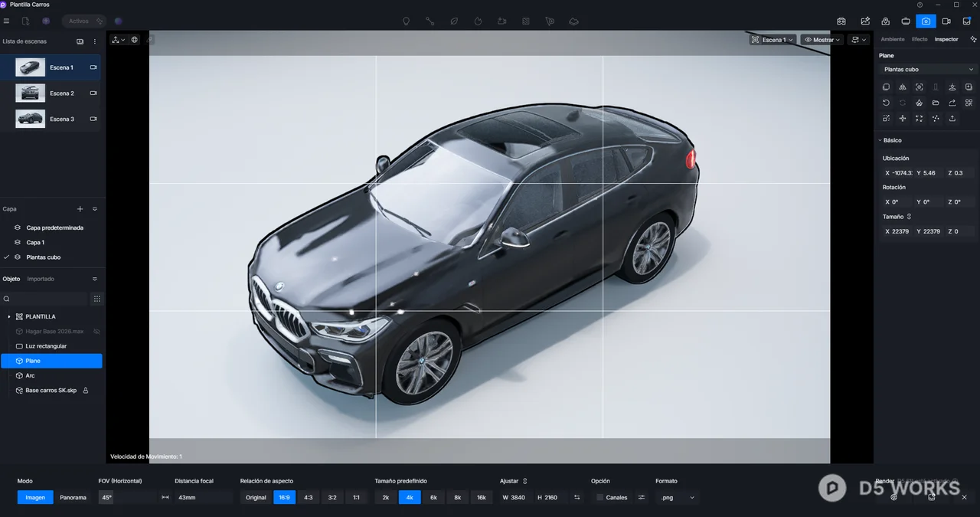
Task: Open the viewport layout dropdown
Action: click(x=859, y=40)
